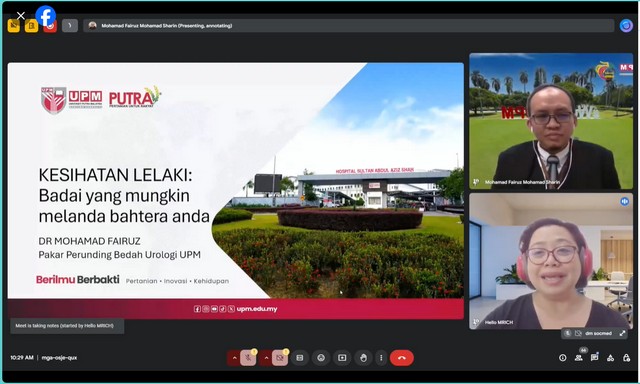
Task: Show the participants panel
Action: [579, 358]
